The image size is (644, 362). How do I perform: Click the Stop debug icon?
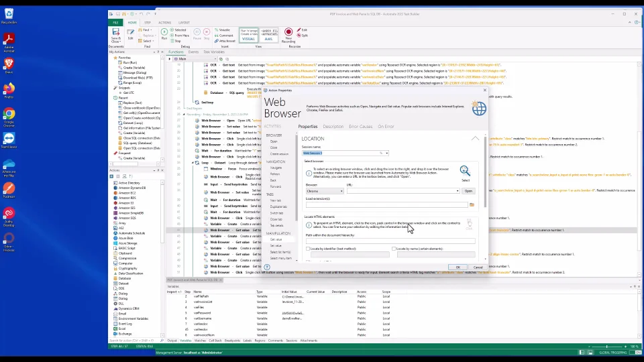pos(207,34)
